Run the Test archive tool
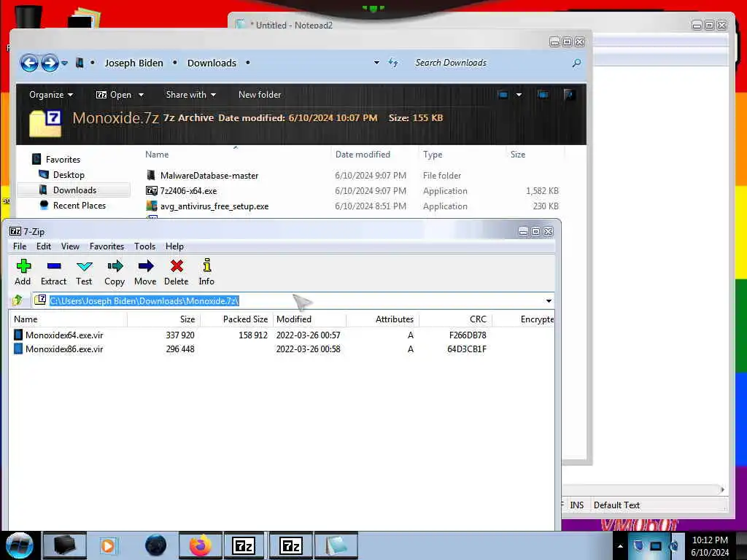This screenshot has height=560, width=747. pos(84,273)
